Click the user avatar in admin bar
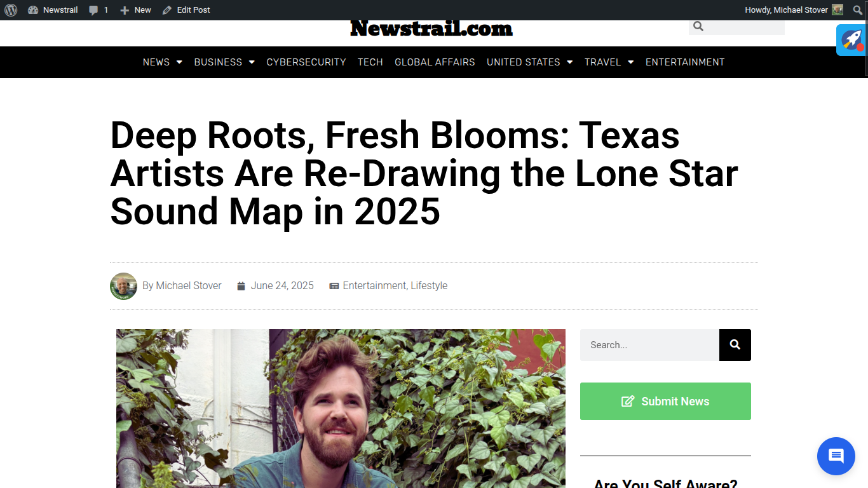 pyautogui.click(x=837, y=10)
